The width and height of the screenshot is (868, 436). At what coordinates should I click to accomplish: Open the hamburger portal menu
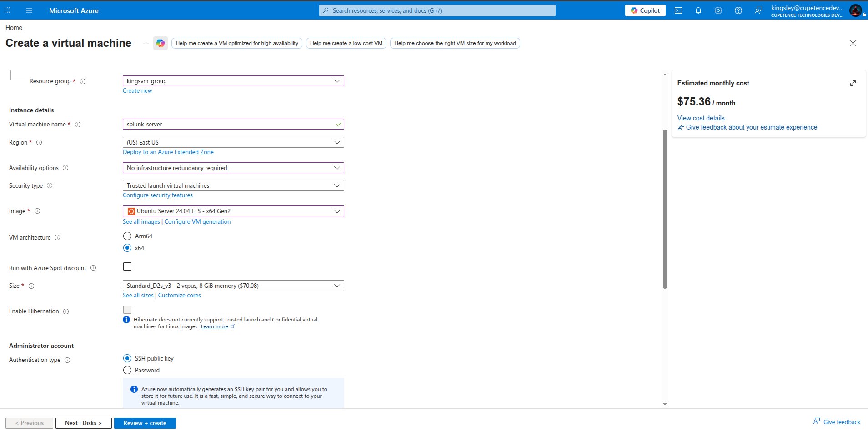coord(29,10)
